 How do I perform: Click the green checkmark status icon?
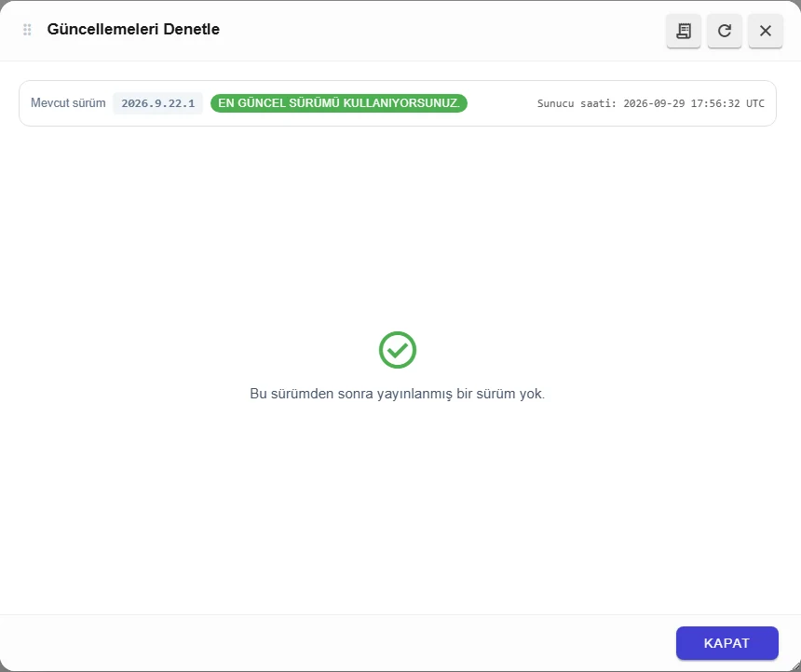click(398, 350)
